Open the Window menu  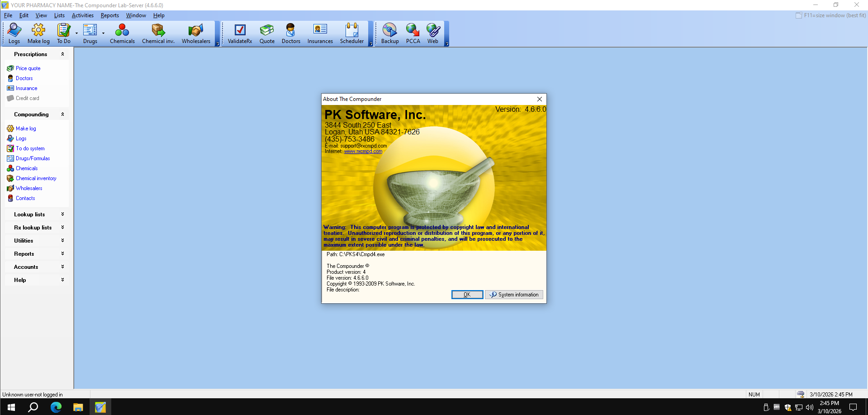(x=136, y=15)
